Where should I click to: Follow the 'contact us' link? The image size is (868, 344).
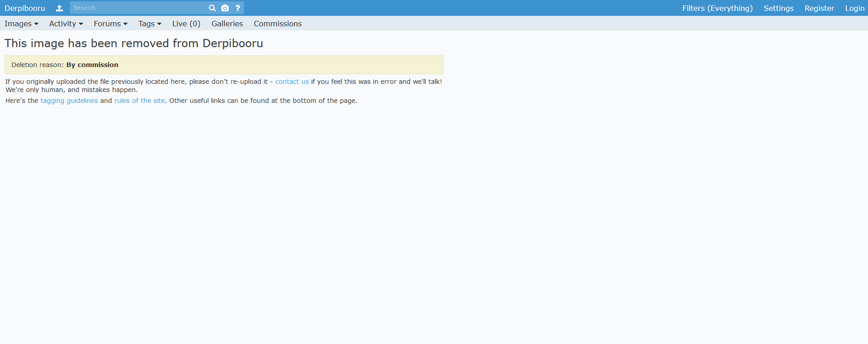(x=292, y=82)
